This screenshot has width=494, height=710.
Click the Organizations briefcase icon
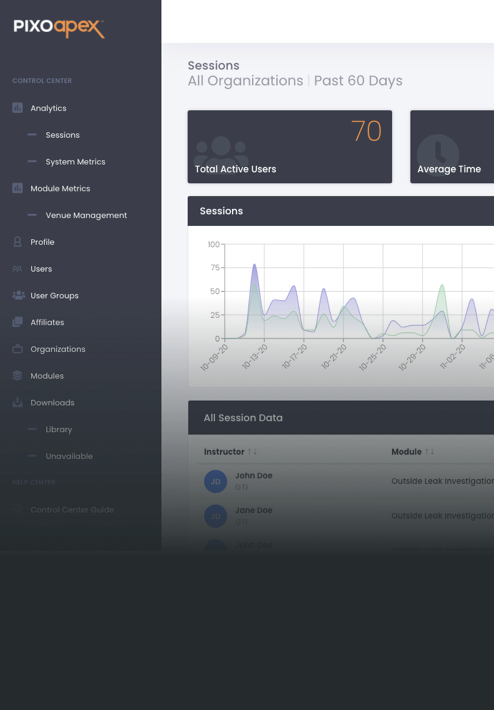[18, 349]
